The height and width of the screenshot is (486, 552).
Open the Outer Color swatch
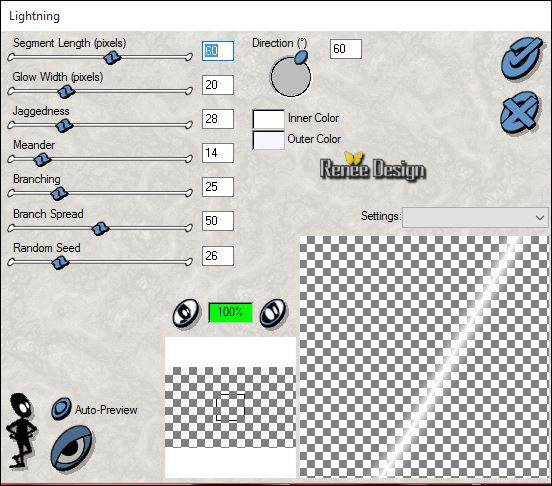pos(268,140)
